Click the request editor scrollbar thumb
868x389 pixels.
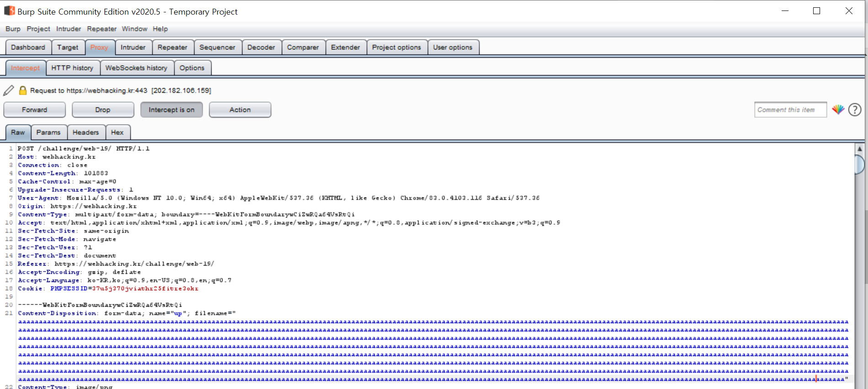(x=859, y=165)
